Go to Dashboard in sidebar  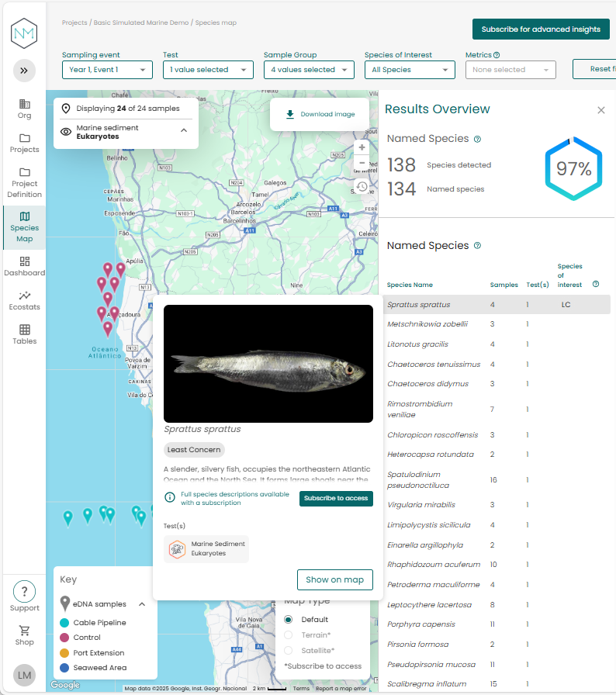coord(24,266)
